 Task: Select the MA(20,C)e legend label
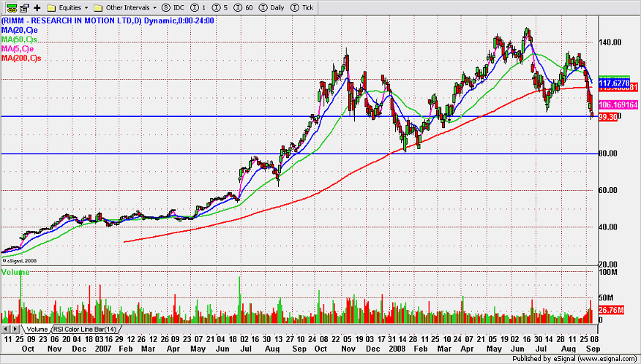18,30
